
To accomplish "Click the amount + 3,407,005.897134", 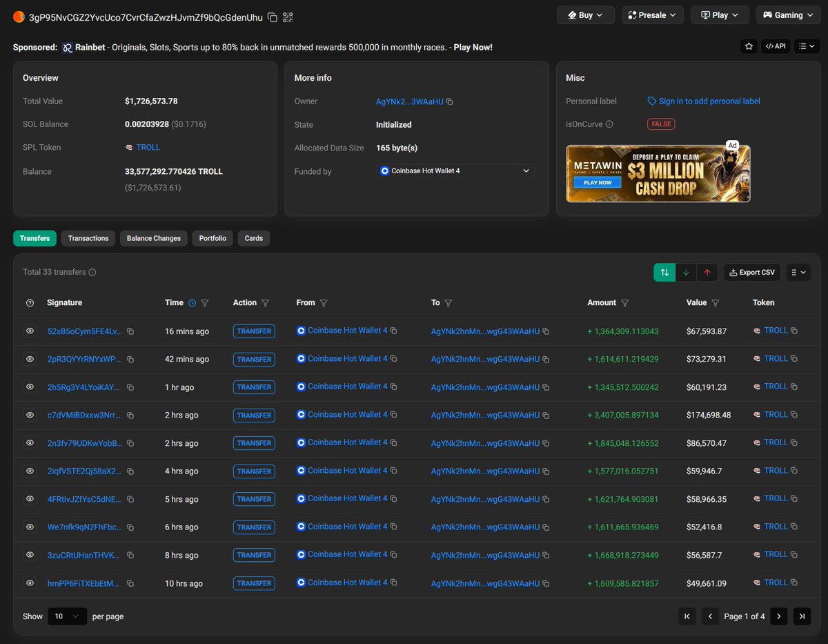I will tap(623, 415).
